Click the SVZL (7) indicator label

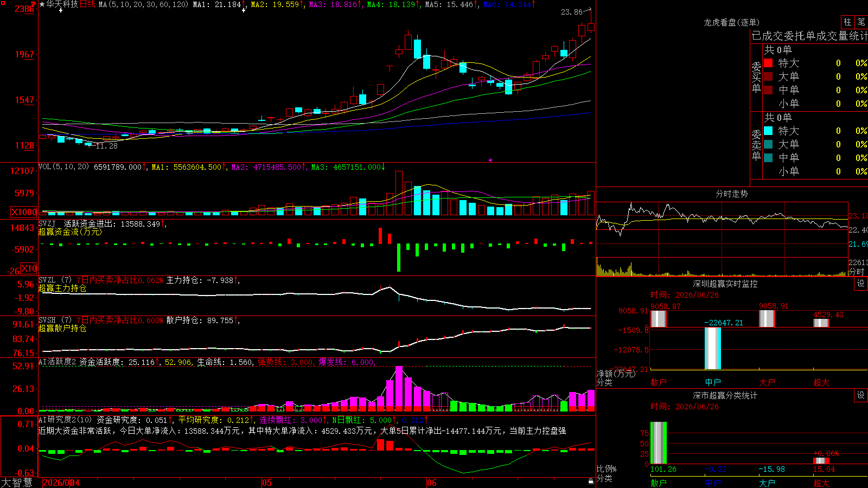(55, 280)
